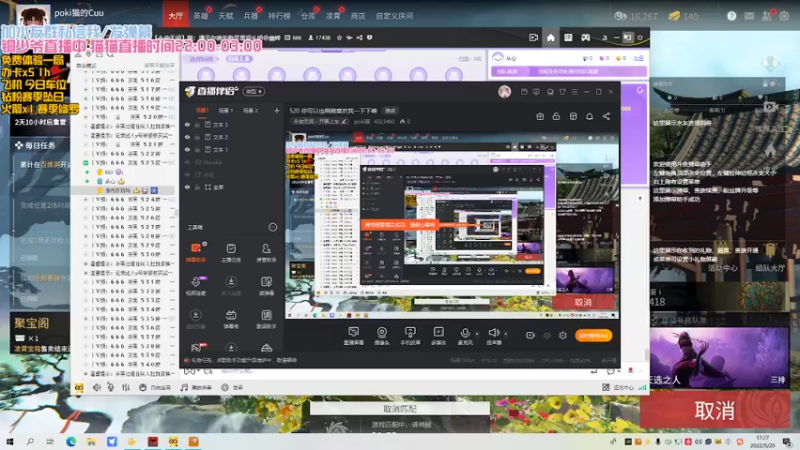Add a 多媒体 multimedia source

tap(438, 336)
